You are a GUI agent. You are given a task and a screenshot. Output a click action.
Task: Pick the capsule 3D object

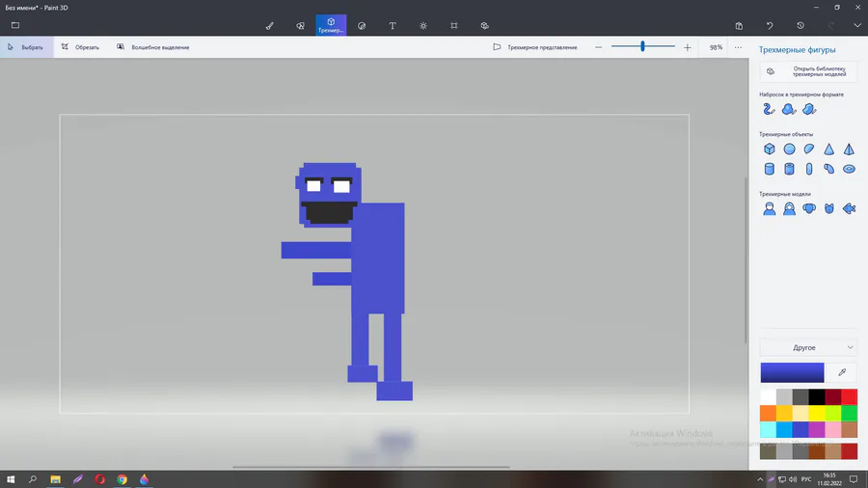(809, 169)
